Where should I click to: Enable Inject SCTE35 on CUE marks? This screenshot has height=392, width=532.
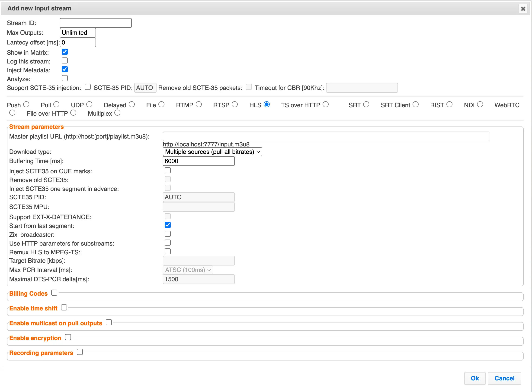coord(168,170)
